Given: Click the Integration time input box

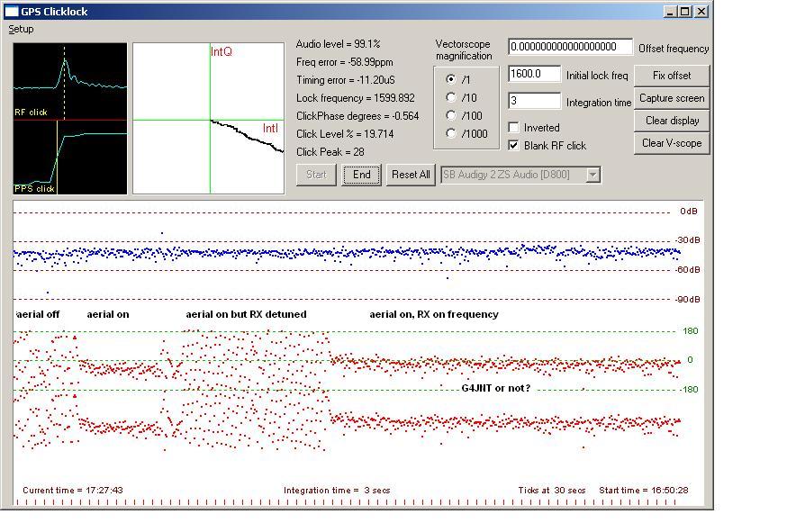Looking at the screenshot, I should (535, 102).
